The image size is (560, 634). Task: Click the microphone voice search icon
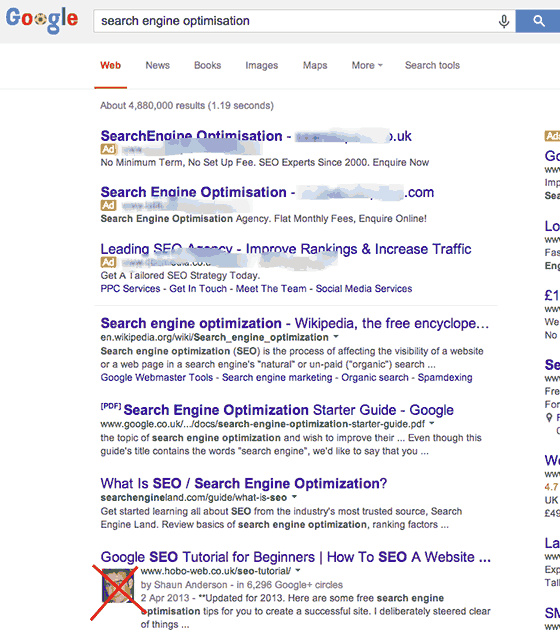[x=503, y=21]
